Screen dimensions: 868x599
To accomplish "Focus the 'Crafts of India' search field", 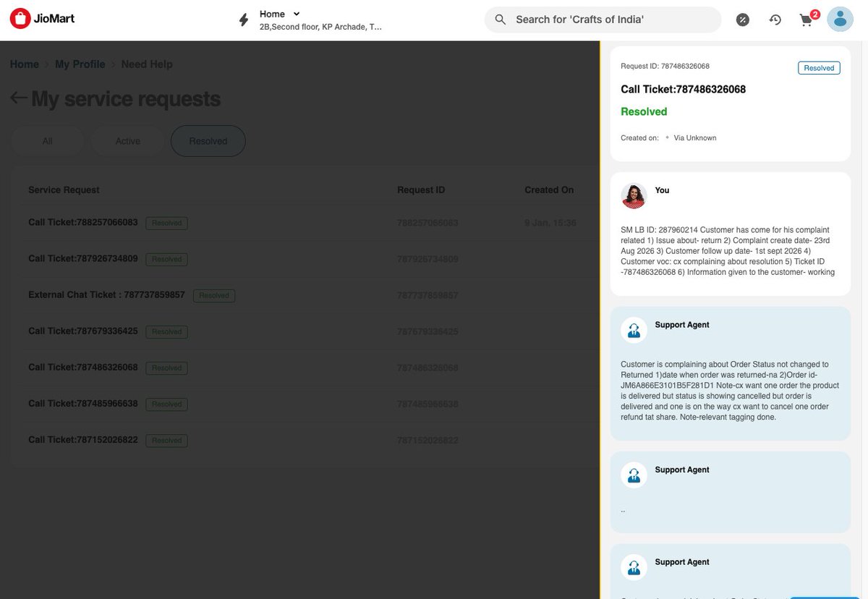I will pyautogui.click(x=603, y=20).
